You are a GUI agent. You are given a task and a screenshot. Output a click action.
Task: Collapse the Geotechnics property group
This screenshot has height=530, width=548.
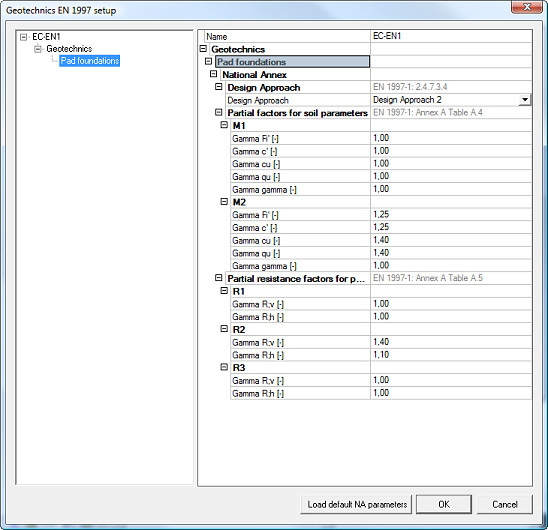203,49
